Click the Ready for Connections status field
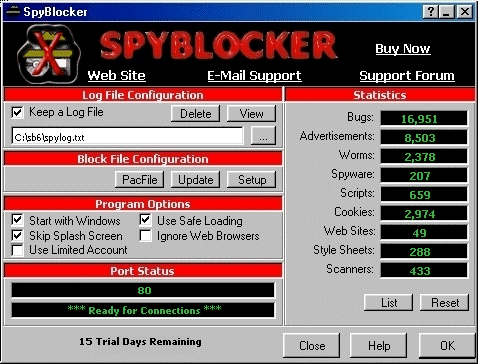478x364 pixels. (143, 310)
